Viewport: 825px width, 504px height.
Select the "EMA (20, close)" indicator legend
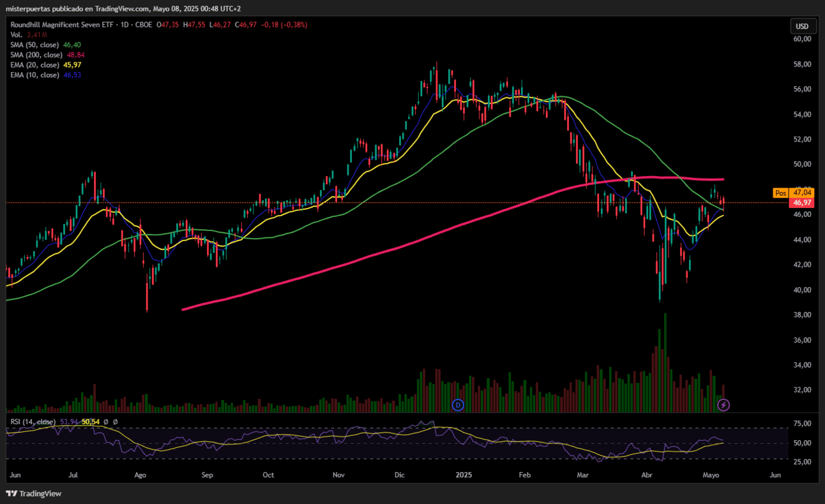(x=34, y=65)
